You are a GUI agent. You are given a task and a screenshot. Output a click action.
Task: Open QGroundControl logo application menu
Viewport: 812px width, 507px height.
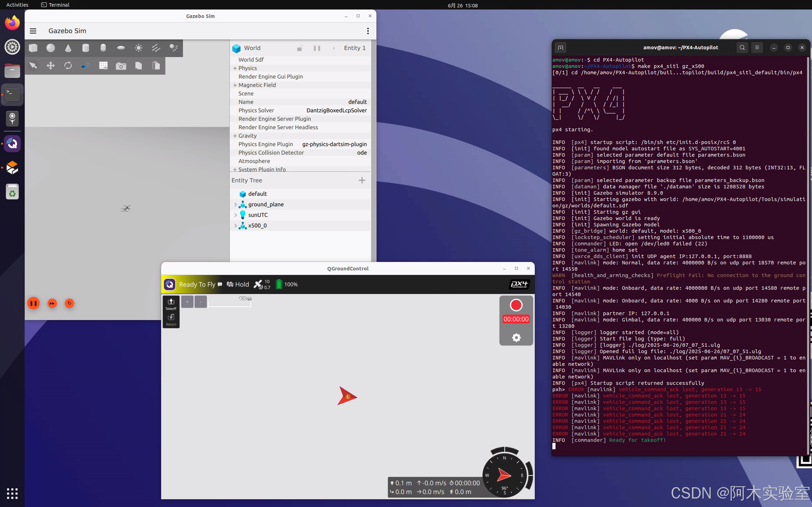point(170,284)
